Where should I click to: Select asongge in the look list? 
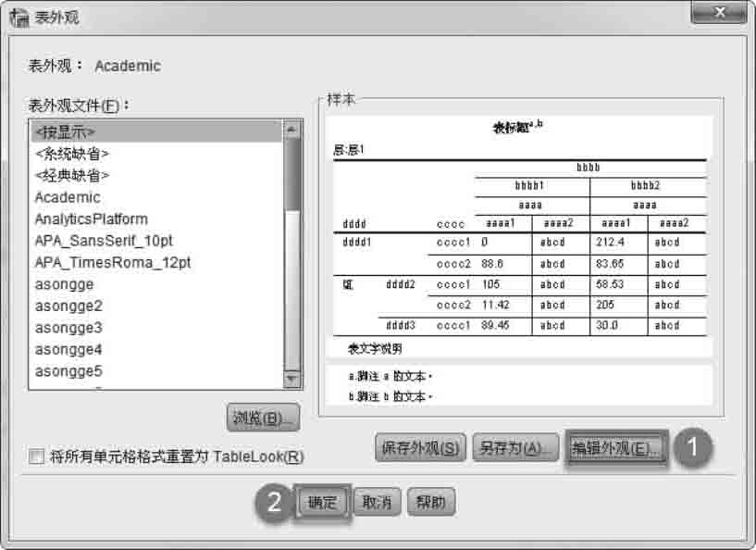click(156, 284)
